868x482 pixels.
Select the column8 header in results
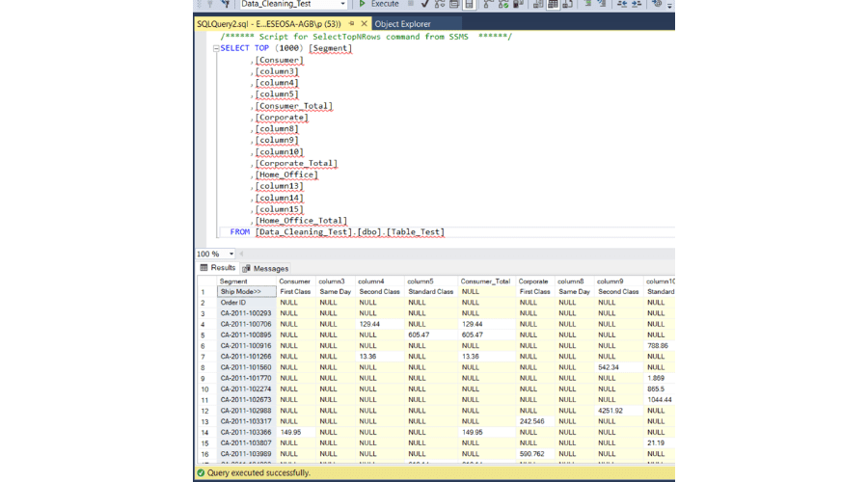(x=574, y=281)
